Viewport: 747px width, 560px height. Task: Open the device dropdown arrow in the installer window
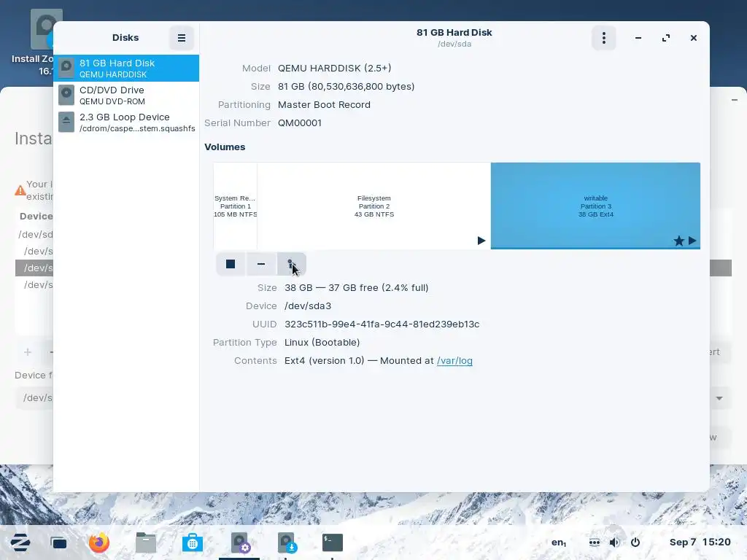pos(719,398)
